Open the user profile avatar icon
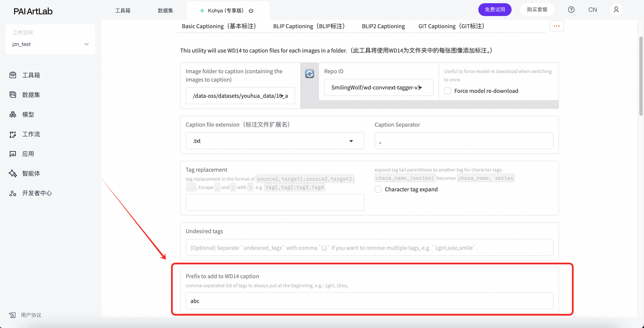The image size is (644, 328). [616, 10]
